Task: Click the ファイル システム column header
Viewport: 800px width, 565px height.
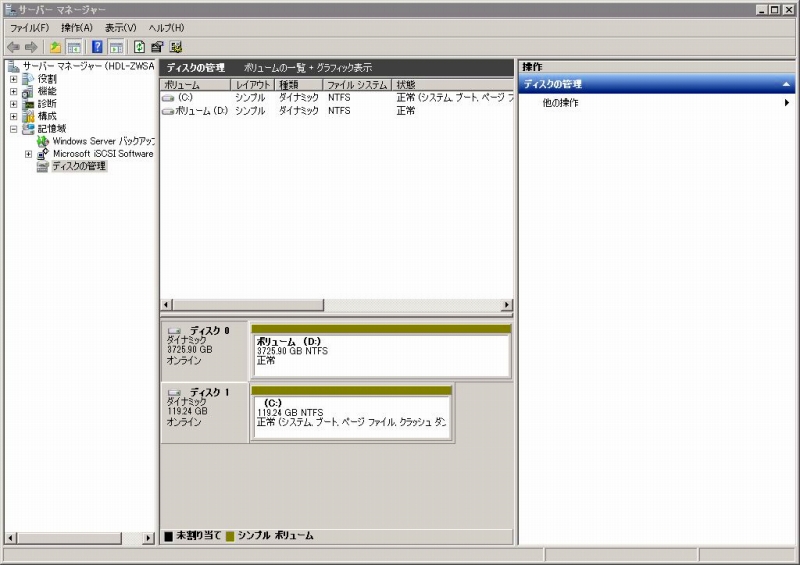Action: (x=357, y=85)
